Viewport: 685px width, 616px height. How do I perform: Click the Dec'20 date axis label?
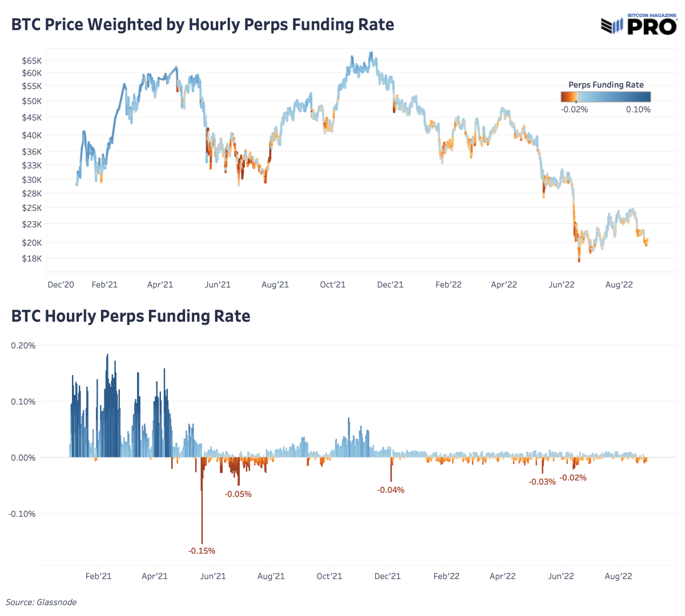(61, 285)
